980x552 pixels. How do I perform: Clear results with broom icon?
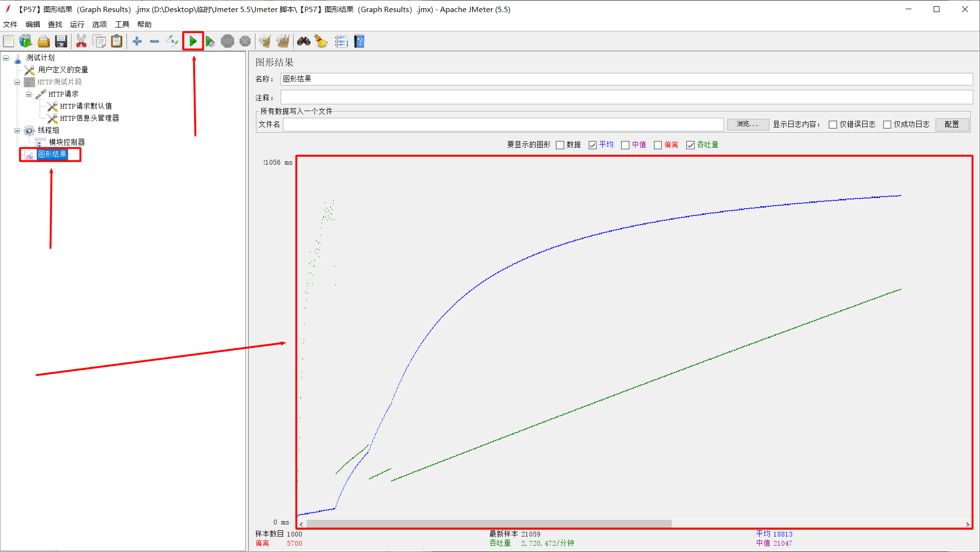[265, 42]
